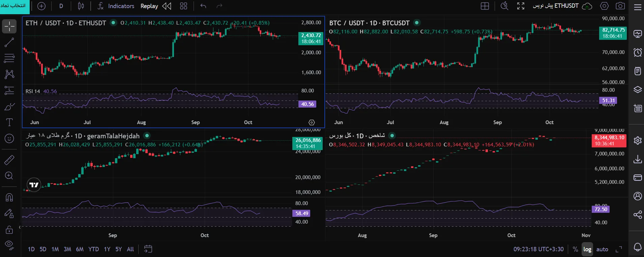Toggle log scale on the price axis

pyautogui.click(x=587, y=249)
